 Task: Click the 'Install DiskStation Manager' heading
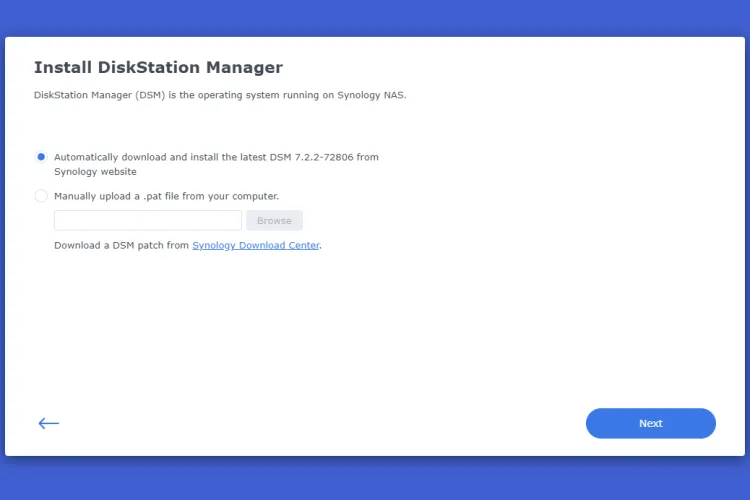point(158,68)
